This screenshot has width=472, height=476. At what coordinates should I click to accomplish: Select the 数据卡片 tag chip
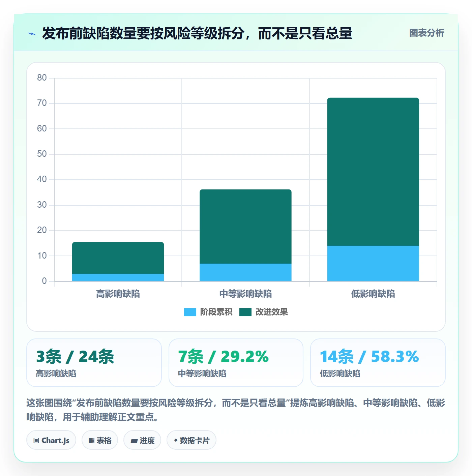point(191,440)
